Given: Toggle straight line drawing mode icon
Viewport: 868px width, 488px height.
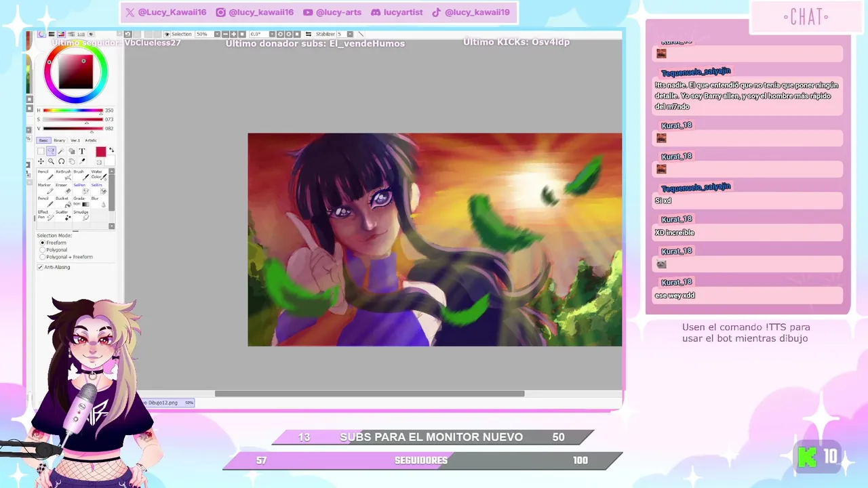Looking at the screenshot, I should tap(361, 34).
